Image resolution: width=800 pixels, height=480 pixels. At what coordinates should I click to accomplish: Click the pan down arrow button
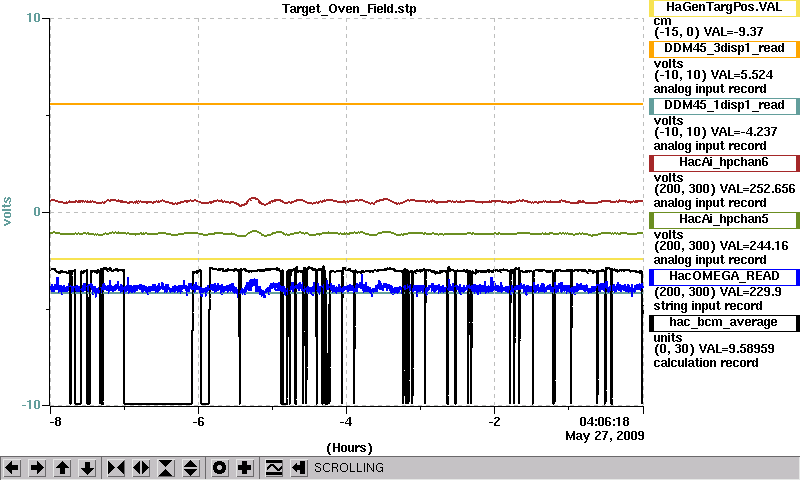[x=88, y=467]
